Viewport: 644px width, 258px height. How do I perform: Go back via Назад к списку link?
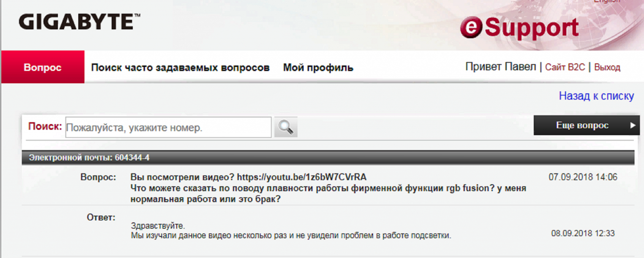pos(597,96)
